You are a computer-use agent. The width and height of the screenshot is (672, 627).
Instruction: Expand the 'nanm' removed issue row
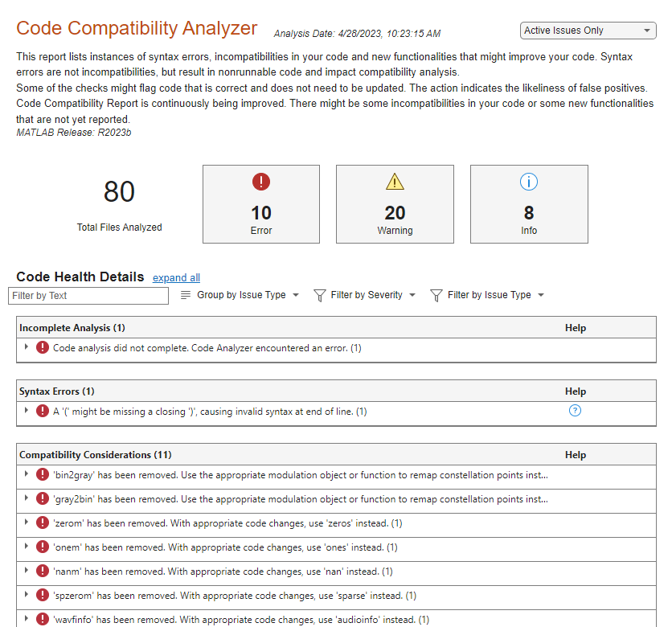[x=25, y=572]
